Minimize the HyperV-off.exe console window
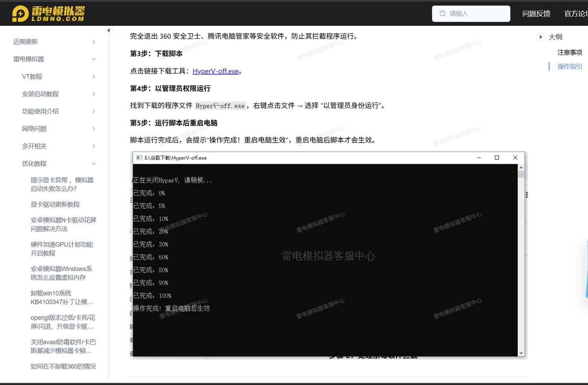The width and height of the screenshot is (588, 385). [x=479, y=158]
